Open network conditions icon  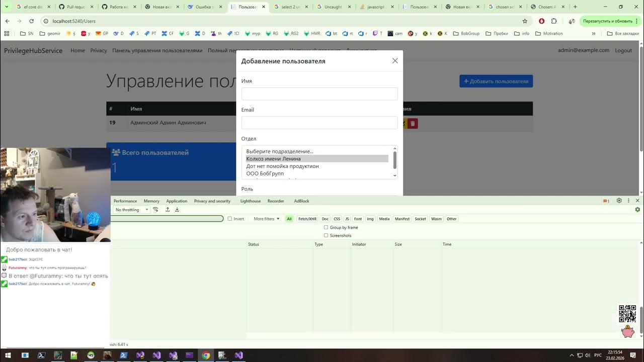(x=156, y=210)
